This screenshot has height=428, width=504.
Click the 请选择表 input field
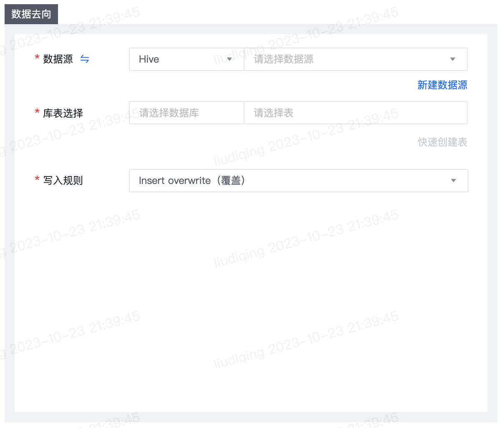pyautogui.click(x=355, y=113)
